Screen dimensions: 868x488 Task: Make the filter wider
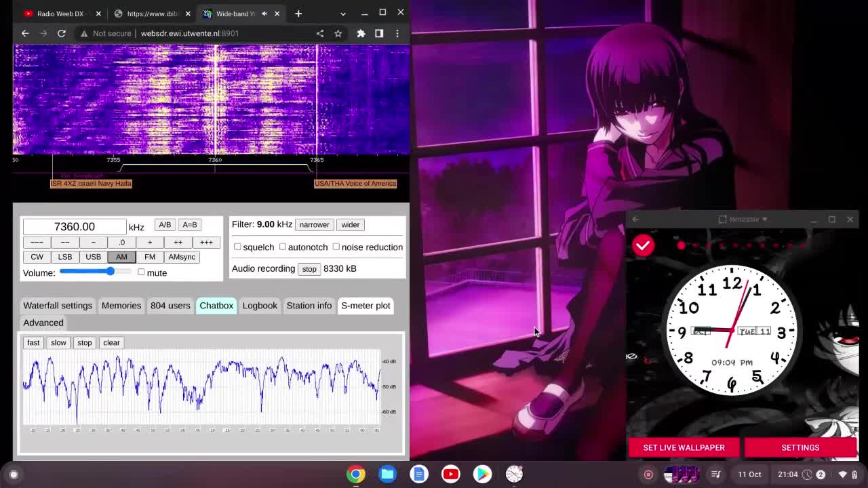(351, 224)
